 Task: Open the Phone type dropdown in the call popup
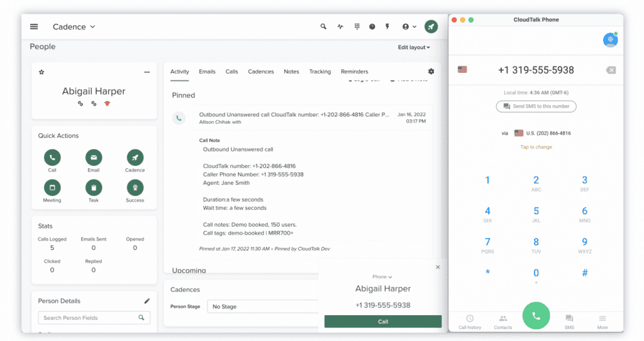tap(382, 277)
